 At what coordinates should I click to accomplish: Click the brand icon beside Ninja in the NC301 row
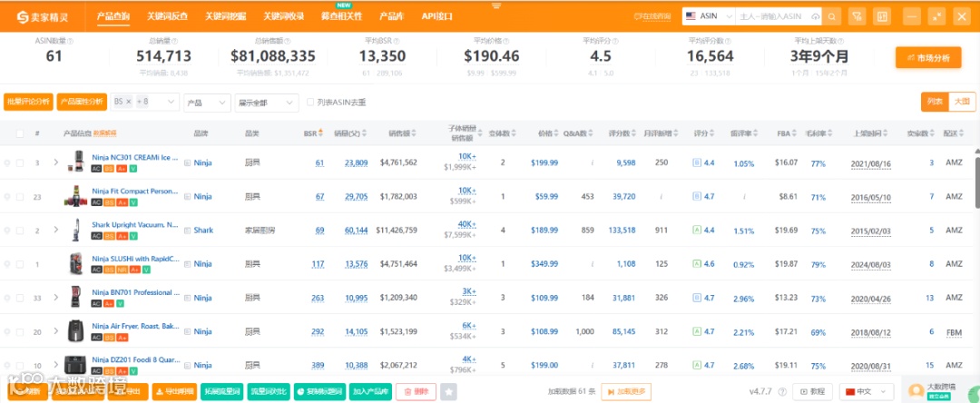pos(188,162)
